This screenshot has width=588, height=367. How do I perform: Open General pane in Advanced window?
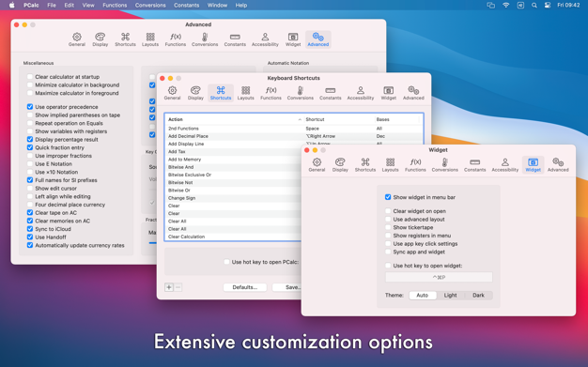point(76,39)
